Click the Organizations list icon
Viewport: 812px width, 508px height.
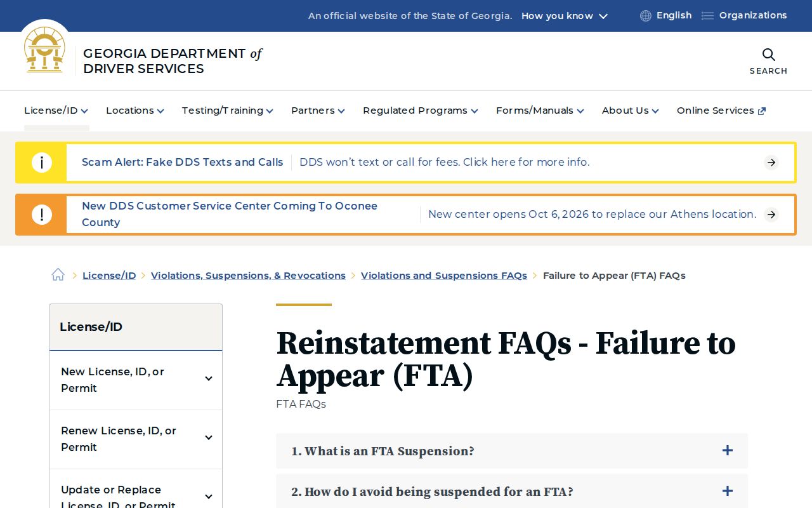707,16
